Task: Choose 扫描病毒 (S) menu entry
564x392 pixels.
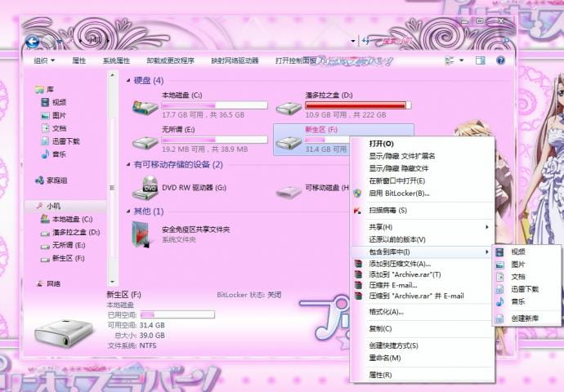Action: point(423,210)
